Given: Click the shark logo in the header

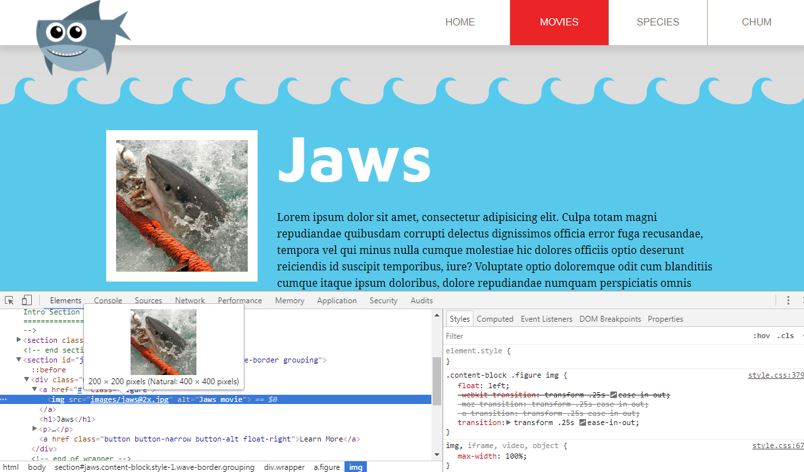Looking at the screenshot, I should (x=78, y=38).
